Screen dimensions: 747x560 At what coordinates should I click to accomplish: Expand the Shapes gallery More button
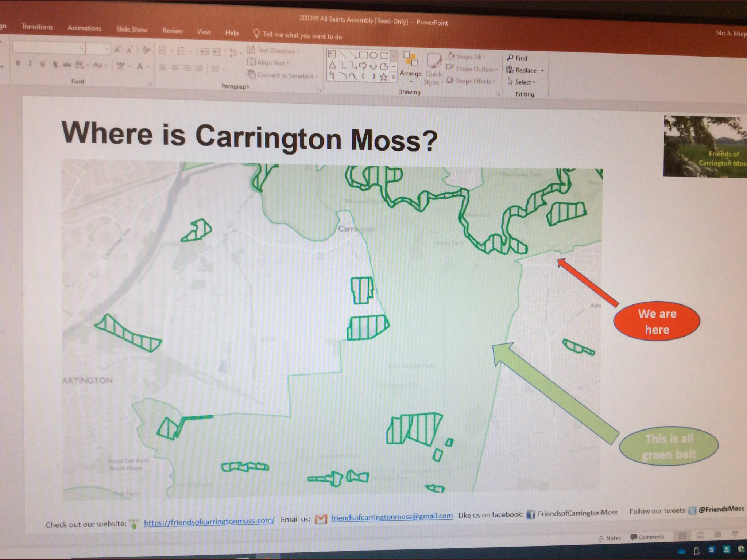coord(394,77)
